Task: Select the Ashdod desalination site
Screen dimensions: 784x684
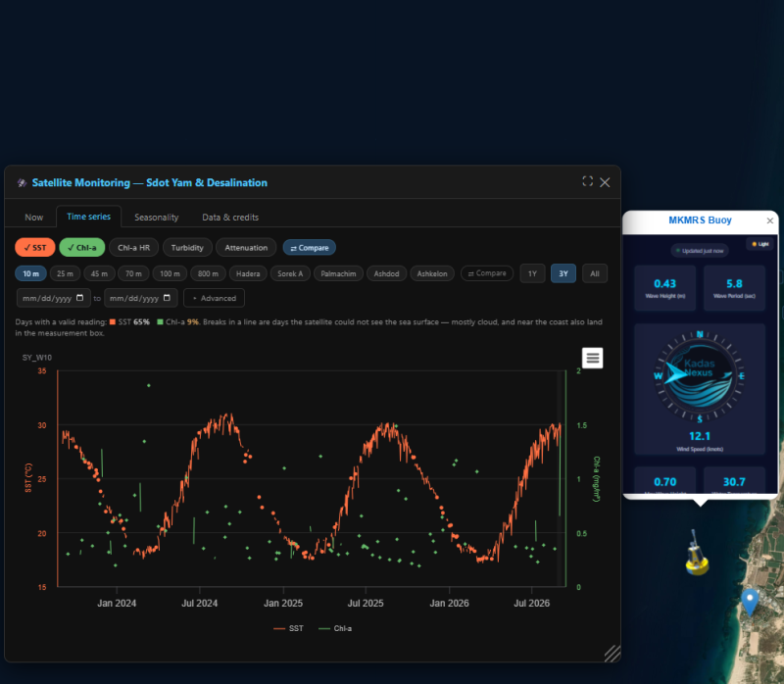Action: pyautogui.click(x=386, y=273)
